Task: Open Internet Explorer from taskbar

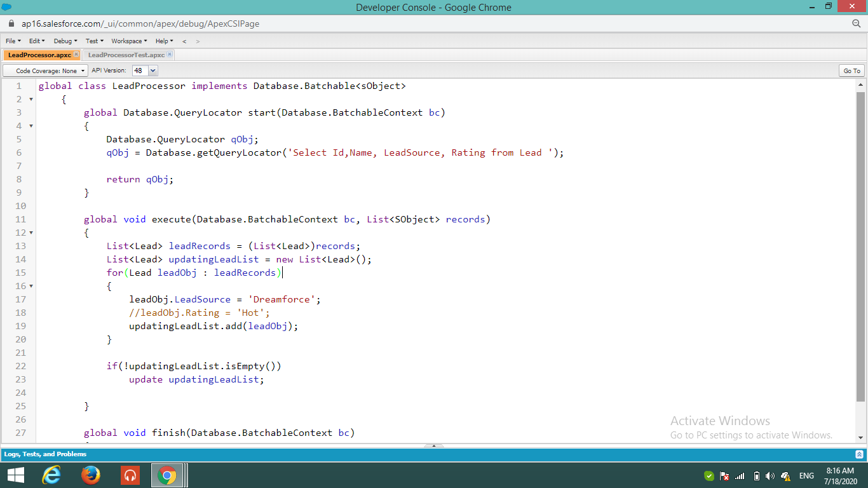Action: [x=51, y=475]
